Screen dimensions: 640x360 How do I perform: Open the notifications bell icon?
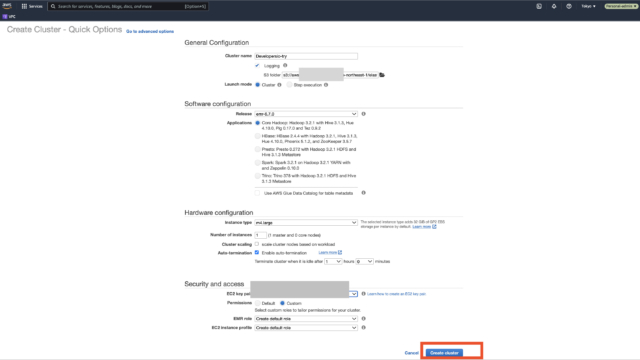tap(554, 6)
